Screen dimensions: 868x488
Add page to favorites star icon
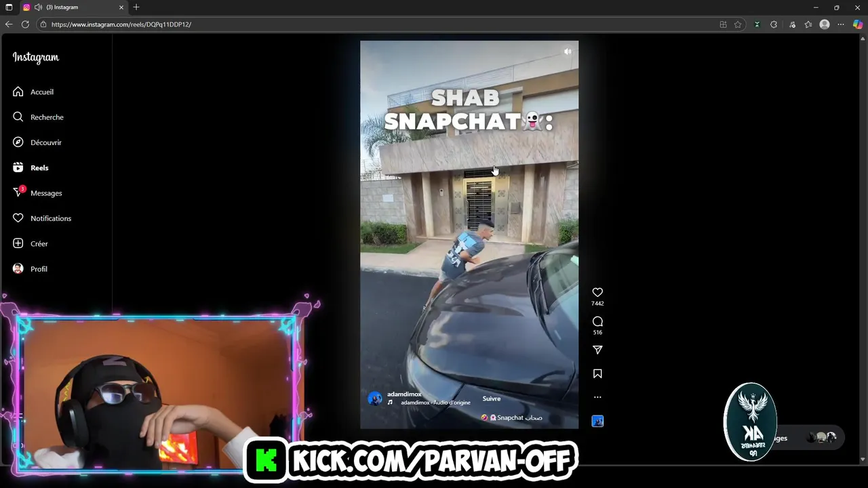[738, 24]
